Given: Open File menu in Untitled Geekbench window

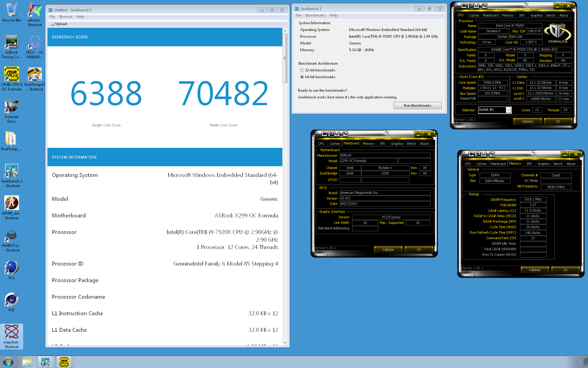Looking at the screenshot, I should coord(52,17).
